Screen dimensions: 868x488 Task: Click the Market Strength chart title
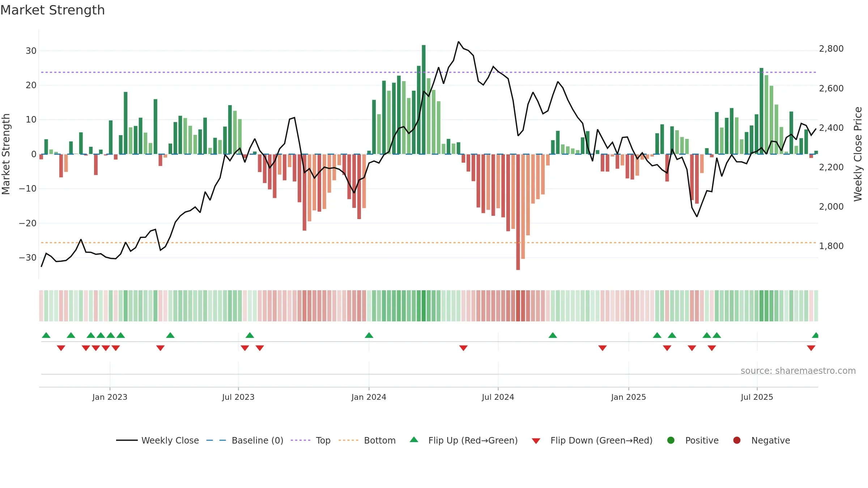pyautogui.click(x=52, y=10)
